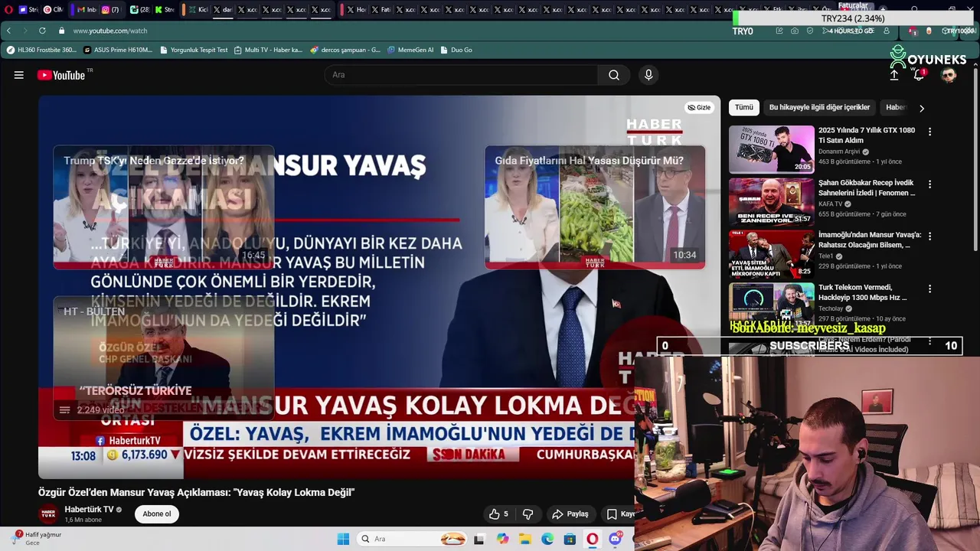Open Task View on taskbar
The image size is (980, 551).
pyautogui.click(x=479, y=539)
